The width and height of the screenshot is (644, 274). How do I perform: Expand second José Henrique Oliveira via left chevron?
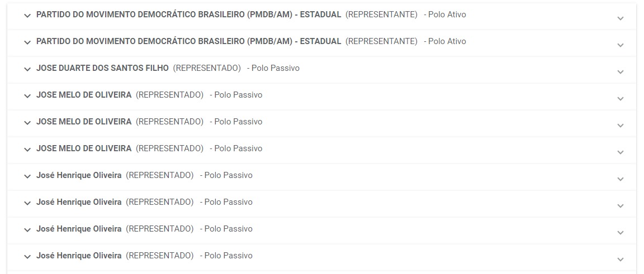(27, 203)
